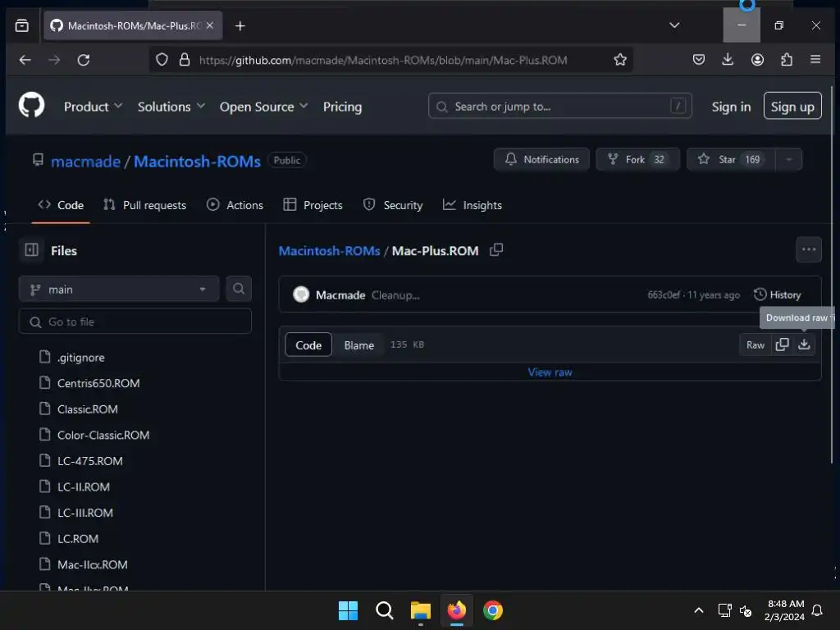Open Firefox View recent browsing icon
The width and height of the screenshot is (840, 630).
tap(22, 25)
